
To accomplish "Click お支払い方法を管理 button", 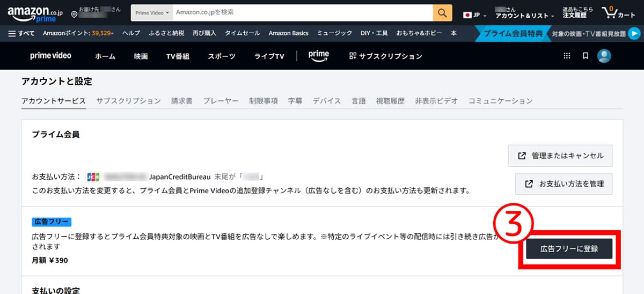I will pyautogui.click(x=564, y=183).
